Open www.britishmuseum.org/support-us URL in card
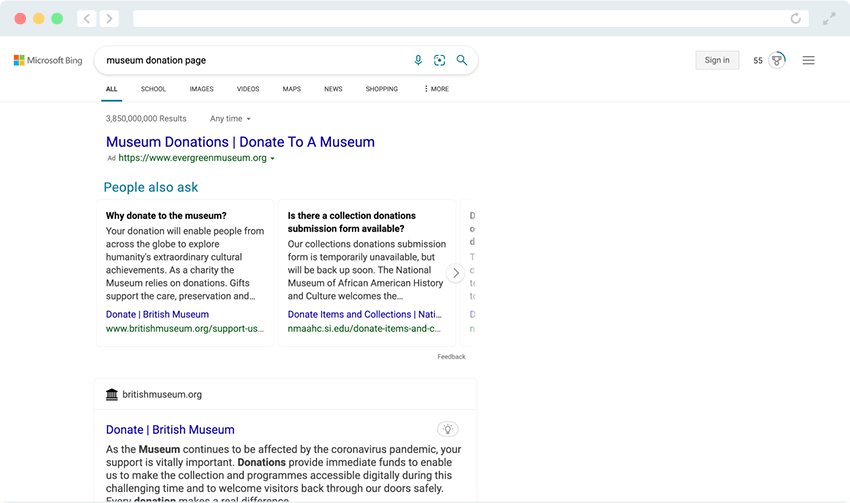 [185, 328]
